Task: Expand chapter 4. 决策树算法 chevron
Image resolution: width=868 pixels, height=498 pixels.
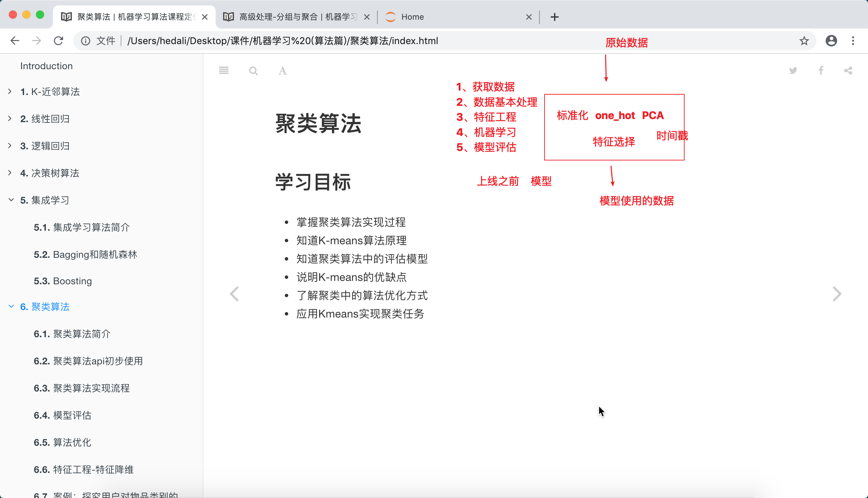Action: (10, 173)
